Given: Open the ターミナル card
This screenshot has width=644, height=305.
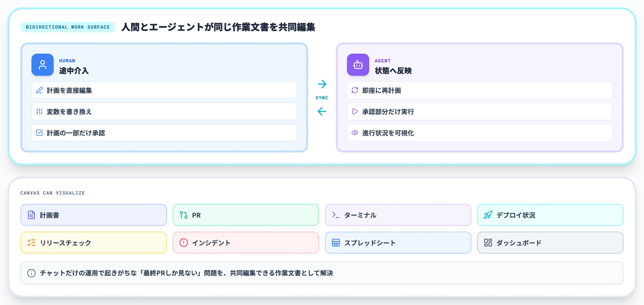Looking at the screenshot, I should [398, 215].
